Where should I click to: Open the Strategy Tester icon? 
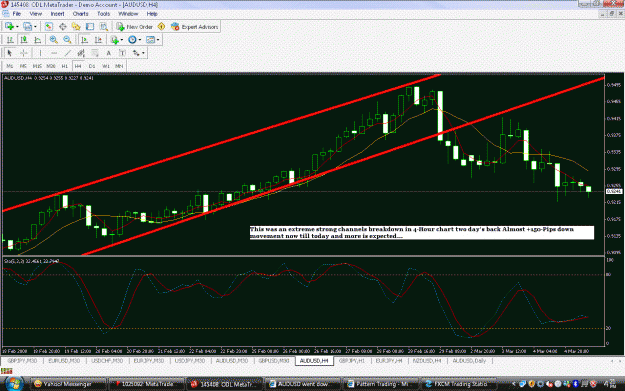tap(104, 27)
